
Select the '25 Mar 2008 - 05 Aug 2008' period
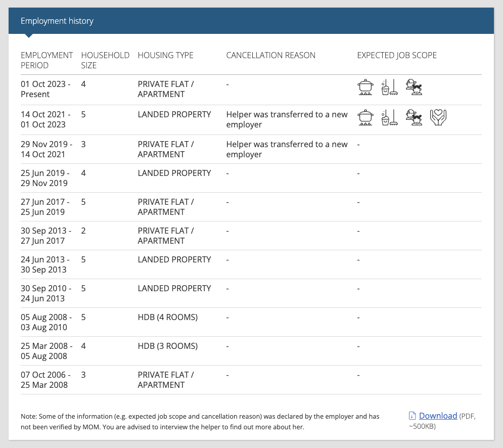pyautogui.click(x=47, y=351)
